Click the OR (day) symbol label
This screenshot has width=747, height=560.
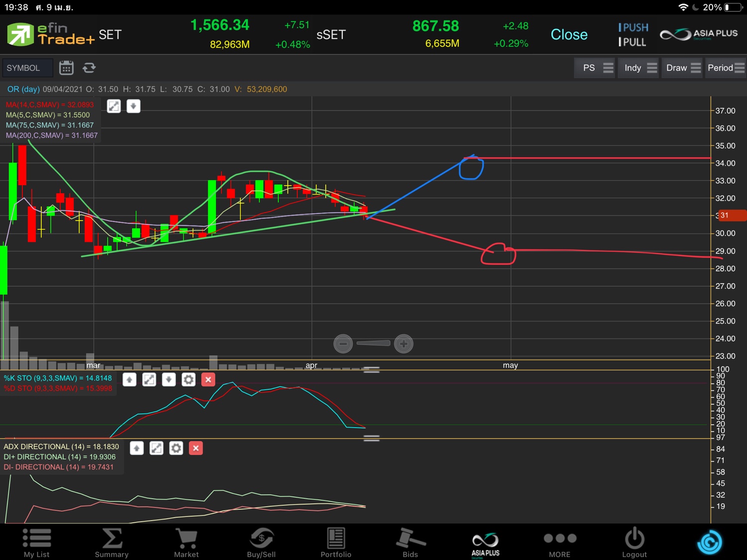pyautogui.click(x=23, y=89)
